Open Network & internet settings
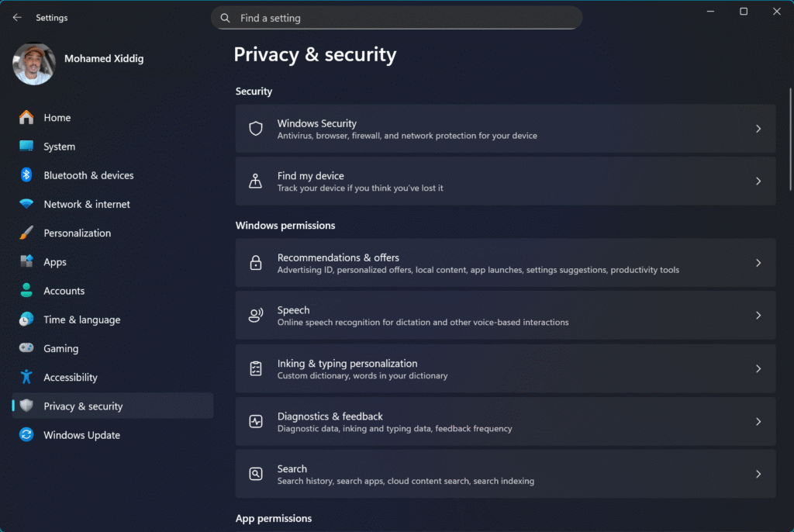The height and width of the screenshot is (532, 794). 87,205
